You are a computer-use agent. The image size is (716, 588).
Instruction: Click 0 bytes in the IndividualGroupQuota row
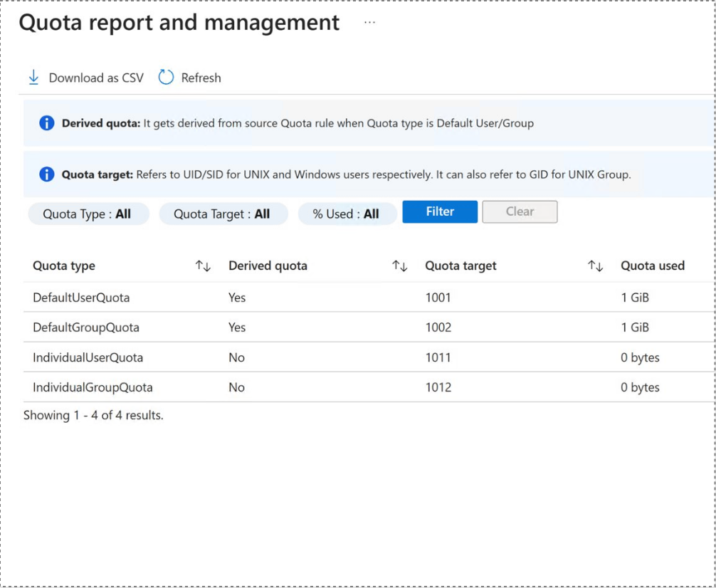(640, 387)
